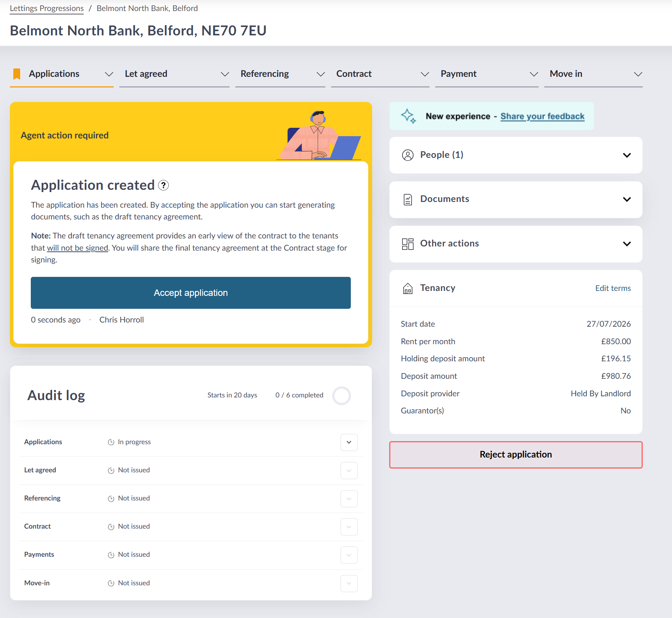Click the sparkle icon in New experience banner

tap(409, 116)
